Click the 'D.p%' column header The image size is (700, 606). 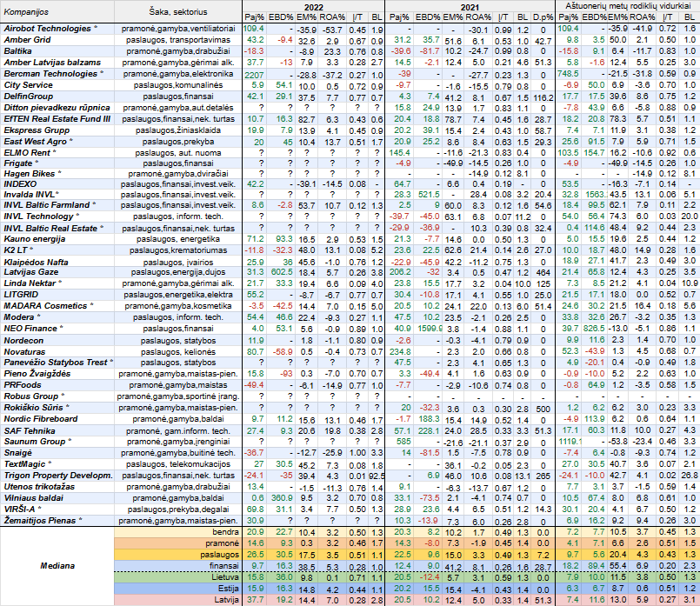(x=543, y=17)
